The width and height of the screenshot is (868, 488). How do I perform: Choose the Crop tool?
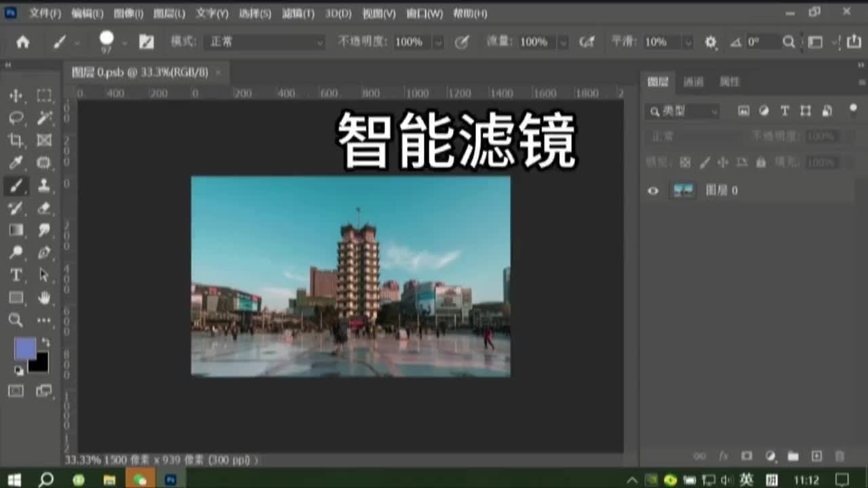[16, 140]
